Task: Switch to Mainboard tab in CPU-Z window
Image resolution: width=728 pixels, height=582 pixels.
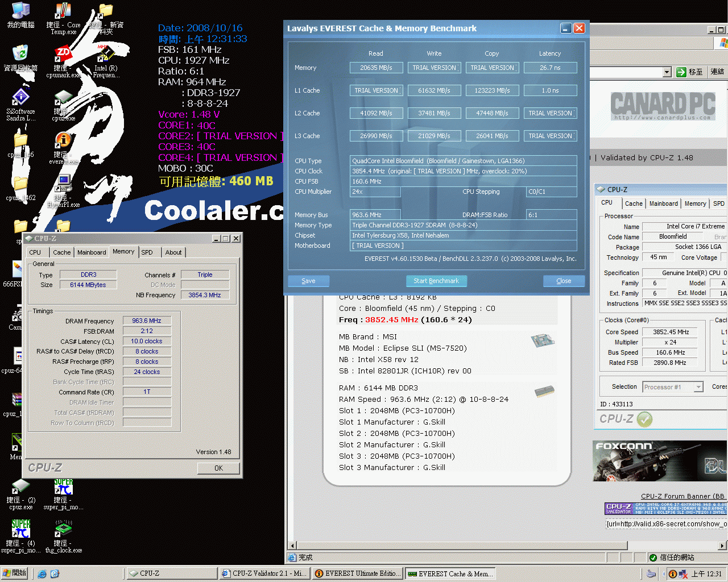Action: click(92, 252)
